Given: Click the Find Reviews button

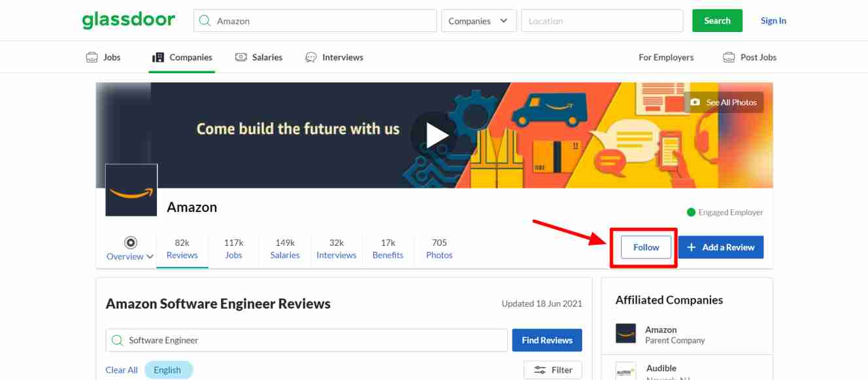Looking at the screenshot, I should (x=547, y=340).
